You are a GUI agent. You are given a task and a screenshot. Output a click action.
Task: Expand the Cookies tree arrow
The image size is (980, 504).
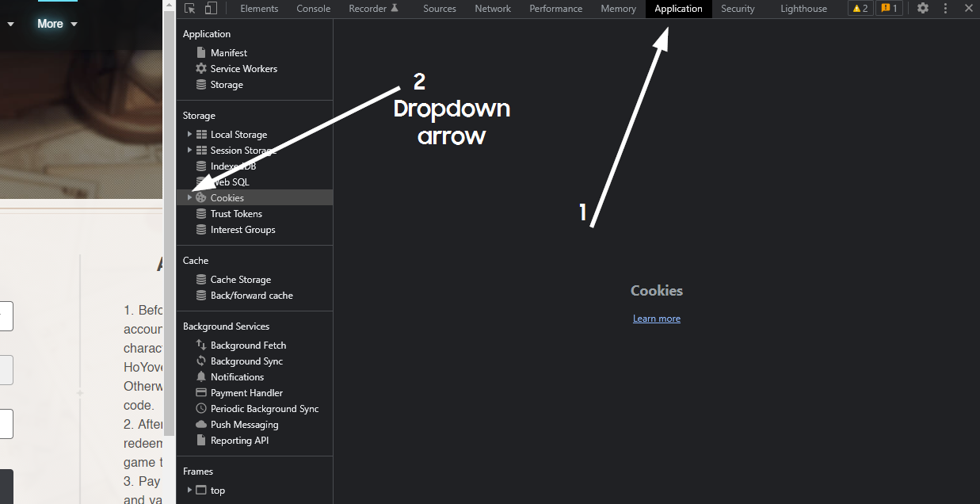coord(189,198)
